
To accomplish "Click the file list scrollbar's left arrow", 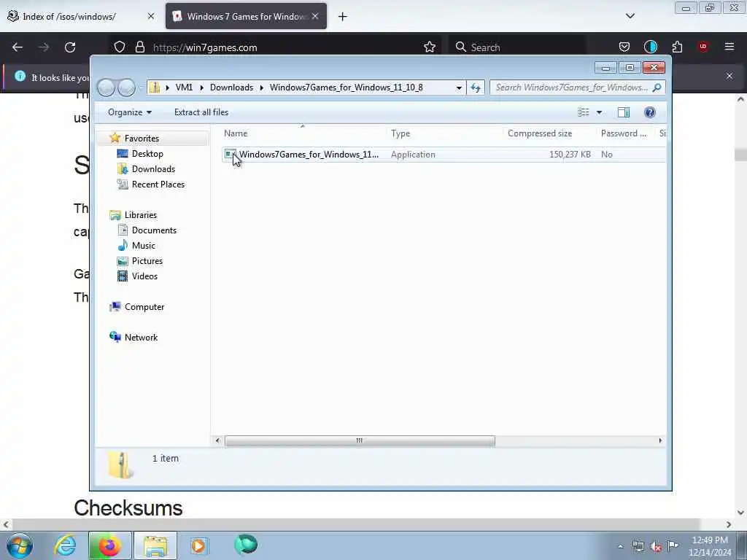I will coord(217,441).
